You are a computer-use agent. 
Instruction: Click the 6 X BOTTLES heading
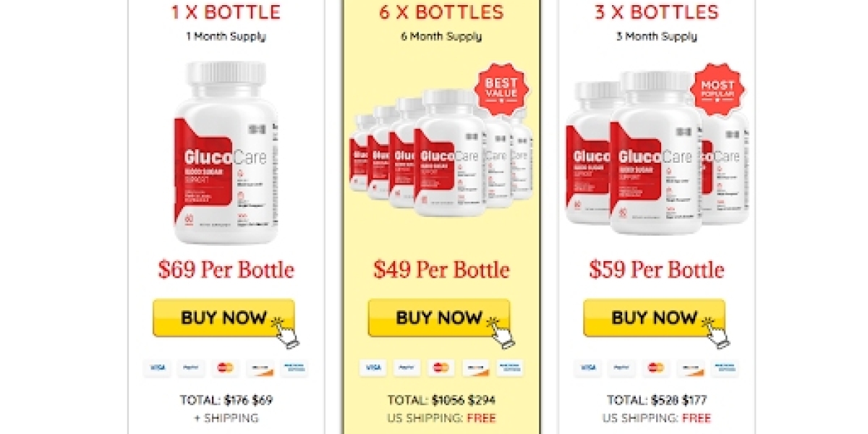point(441,12)
